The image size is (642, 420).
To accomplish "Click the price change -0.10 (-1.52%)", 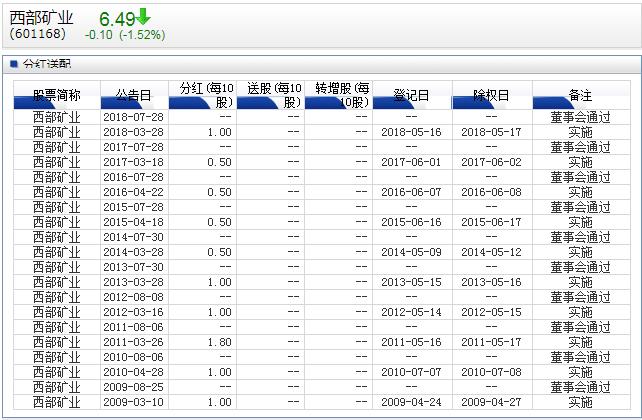I will click(125, 35).
